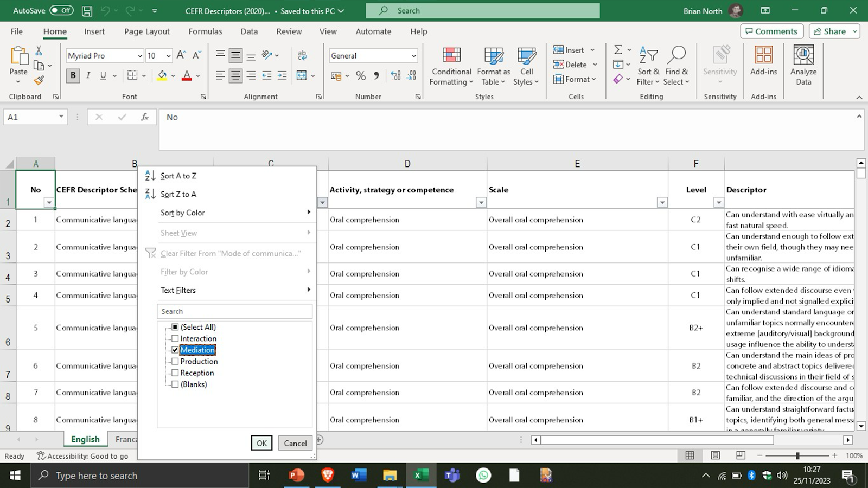Check the Interaction filter checkbox
The width and height of the screenshot is (868, 488).
click(x=175, y=338)
